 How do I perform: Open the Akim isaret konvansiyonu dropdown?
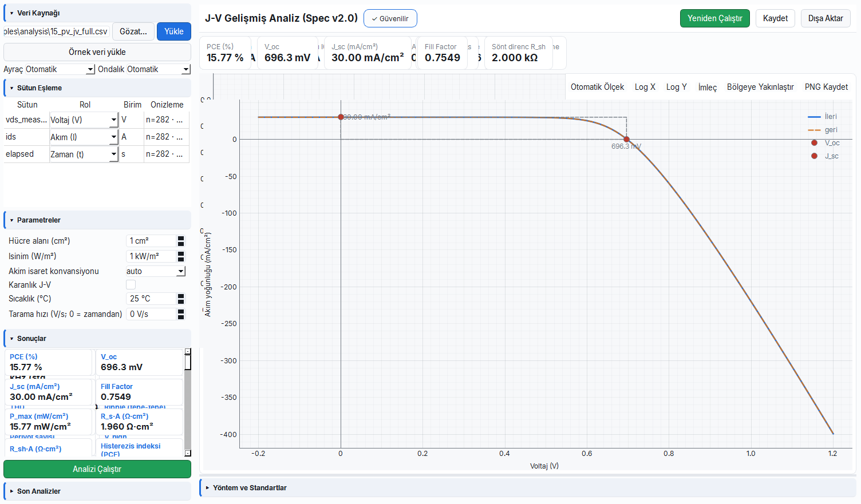tap(156, 271)
